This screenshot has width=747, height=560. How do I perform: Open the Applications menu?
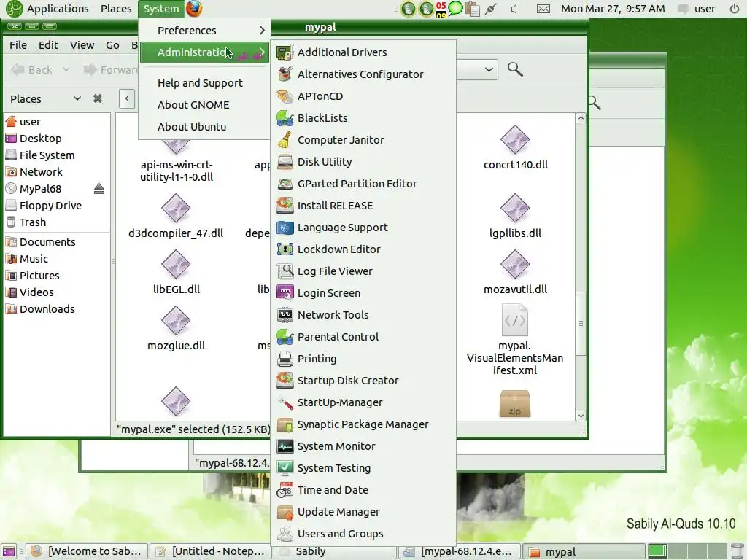tap(47, 9)
